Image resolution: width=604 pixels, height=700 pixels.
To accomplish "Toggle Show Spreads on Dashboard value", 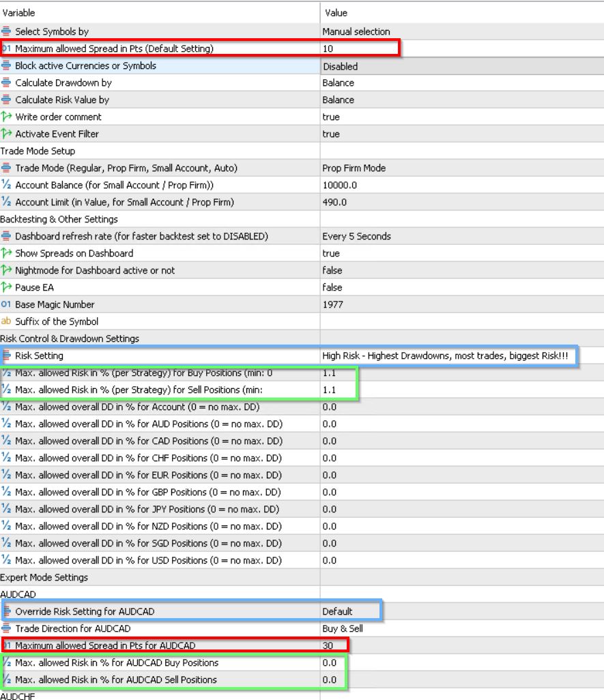I will (x=331, y=253).
